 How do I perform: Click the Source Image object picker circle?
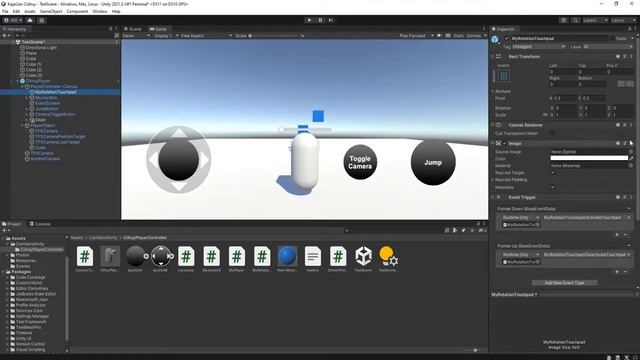tap(631, 151)
